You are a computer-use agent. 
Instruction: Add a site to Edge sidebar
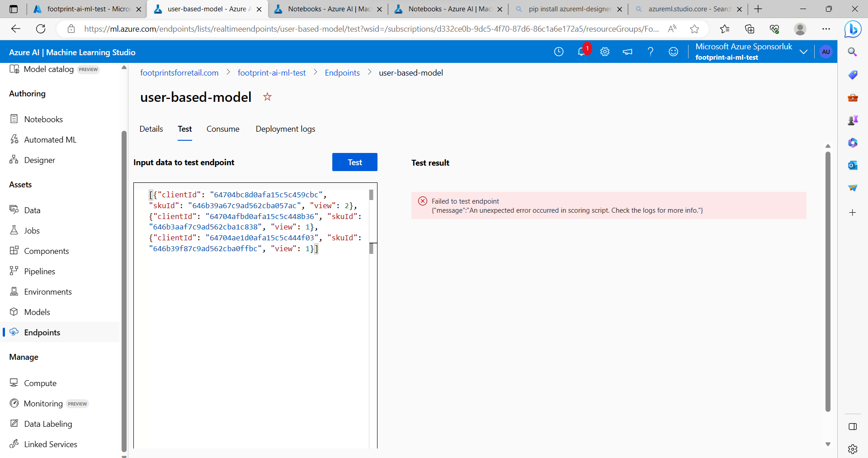pyautogui.click(x=853, y=212)
